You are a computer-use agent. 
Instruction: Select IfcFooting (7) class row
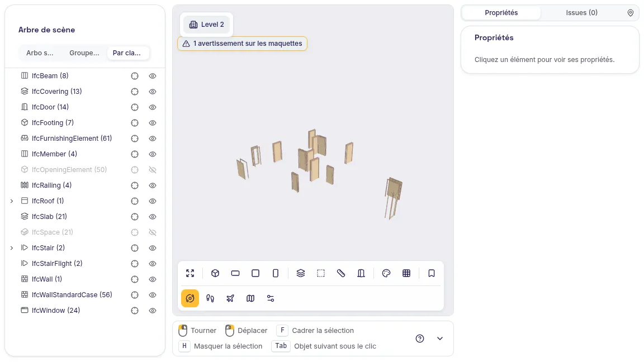[x=85, y=123]
